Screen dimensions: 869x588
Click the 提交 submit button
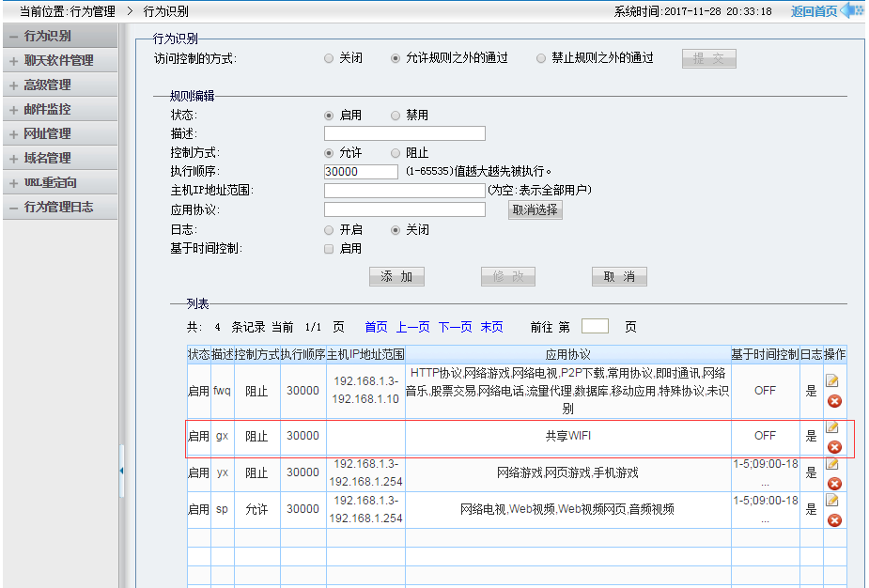(x=709, y=58)
